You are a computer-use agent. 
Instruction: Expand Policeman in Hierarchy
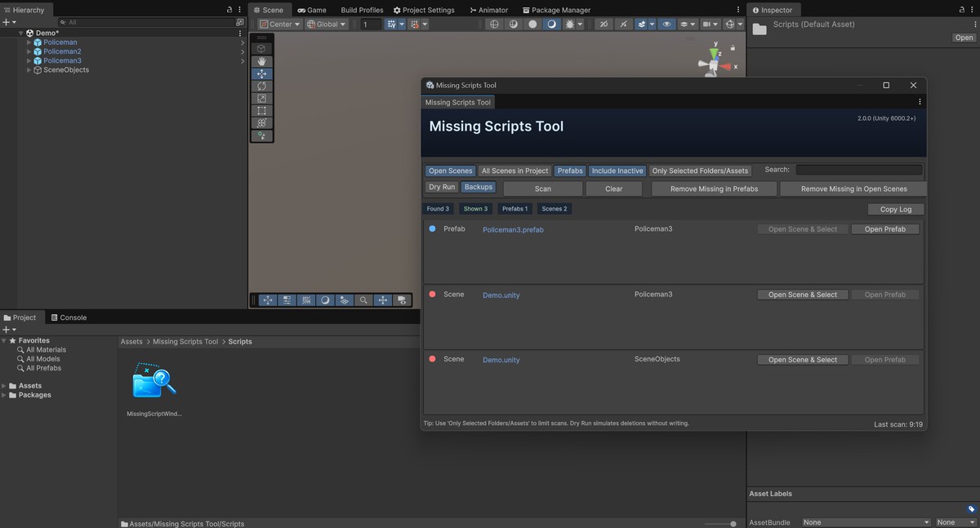29,42
